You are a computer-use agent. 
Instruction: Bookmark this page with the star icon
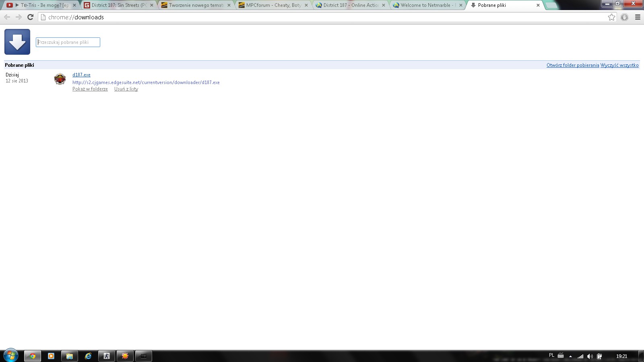pos(612,17)
